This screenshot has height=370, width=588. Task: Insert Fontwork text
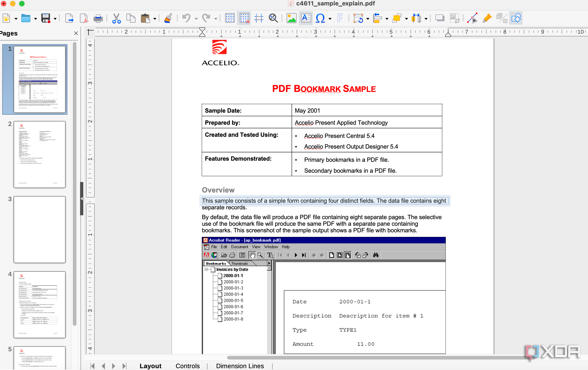[x=340, y=18]
